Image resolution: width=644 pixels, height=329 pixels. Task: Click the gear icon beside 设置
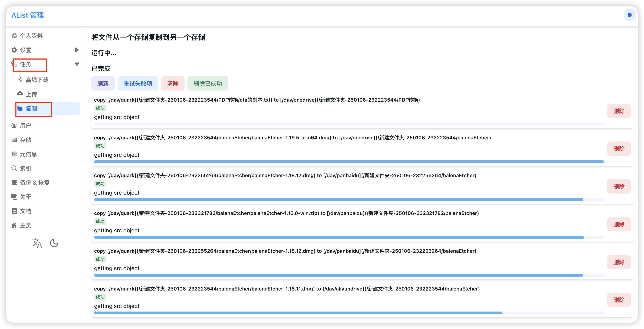point(14,50)
